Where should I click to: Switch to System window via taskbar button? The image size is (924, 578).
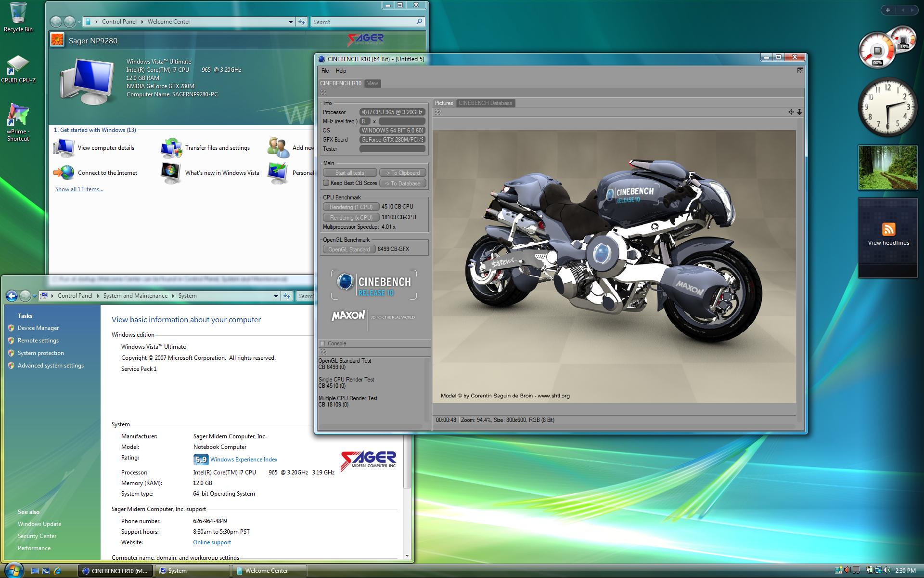click(x=192, y=571)
